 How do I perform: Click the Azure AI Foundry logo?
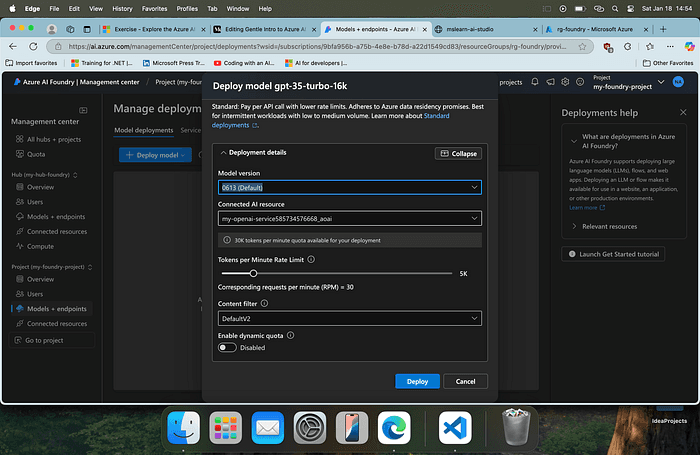(17, 82)
